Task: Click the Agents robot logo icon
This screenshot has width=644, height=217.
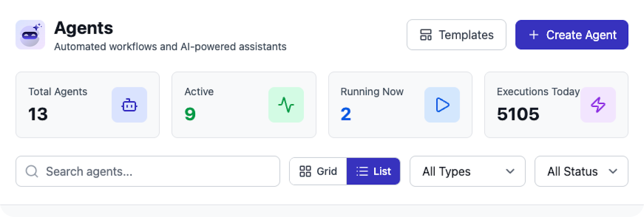Action: click(x=30, y=35)
